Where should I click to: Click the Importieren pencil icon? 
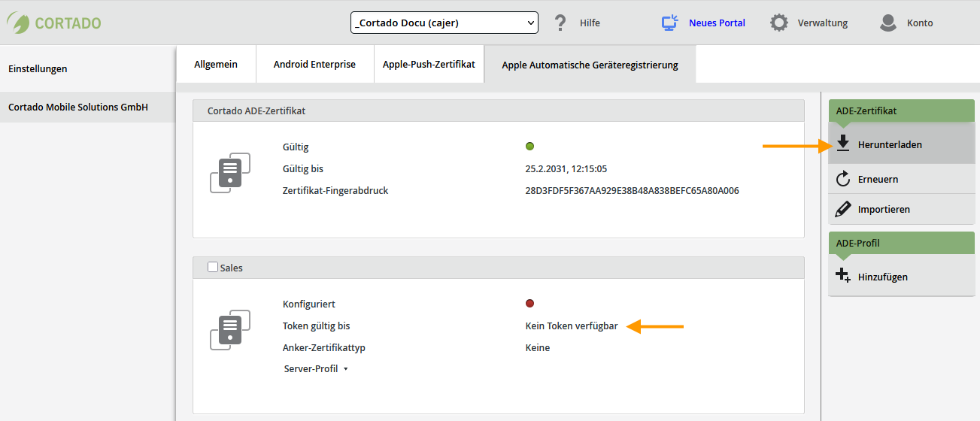click(x=843, y=209)
